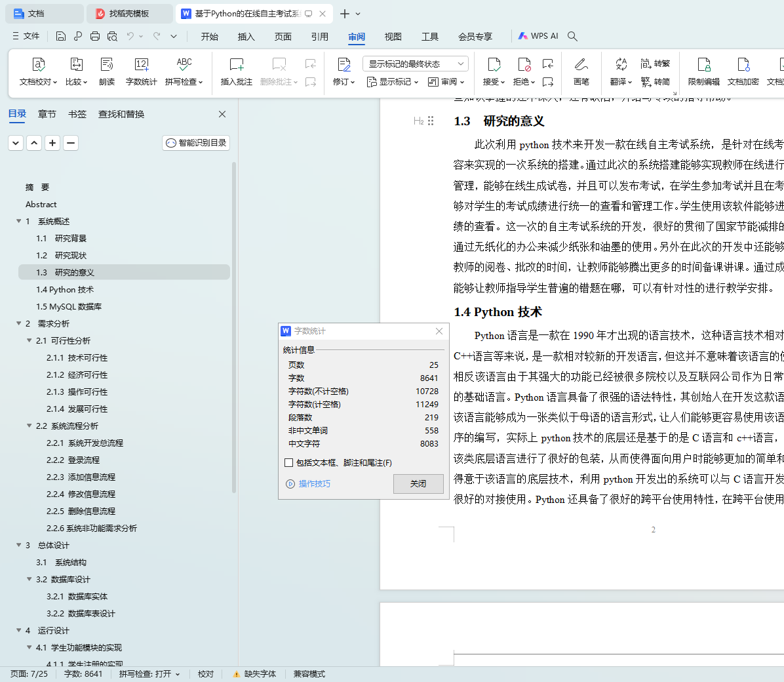The image size is (784, 682).
Task: Open the 显示标记的最终状态 dropdown
Action: tap(416, 64)
